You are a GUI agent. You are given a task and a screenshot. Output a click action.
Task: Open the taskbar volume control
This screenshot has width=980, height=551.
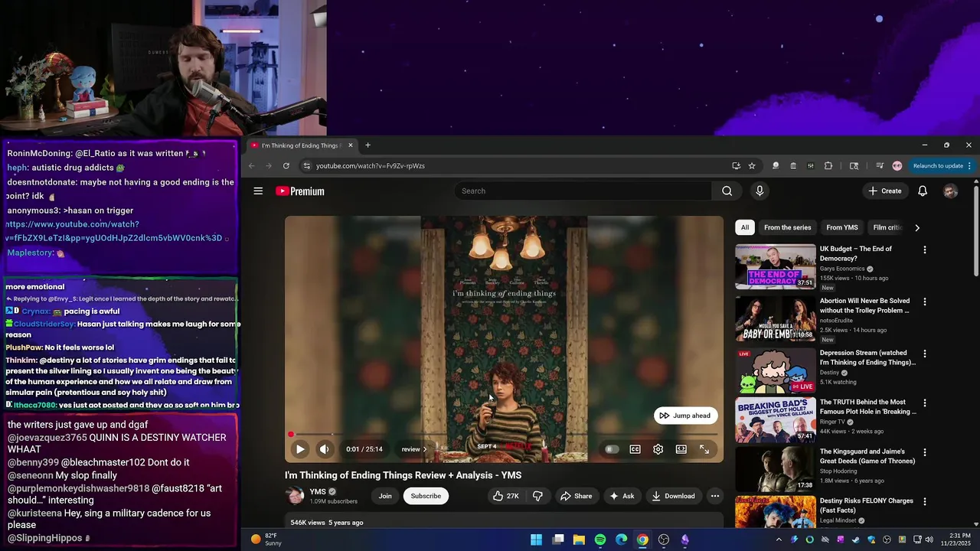(929, 540)
